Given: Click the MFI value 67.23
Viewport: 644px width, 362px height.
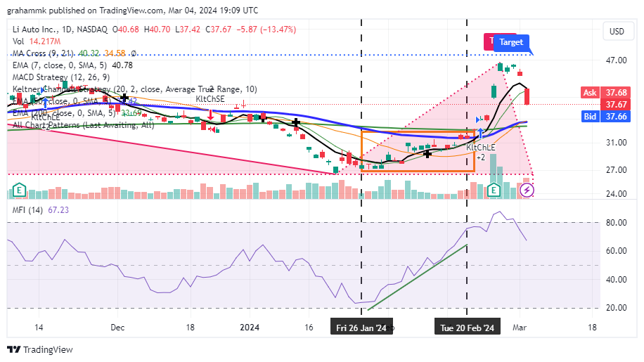Looking at the screenshot, I should coord(58,210).
